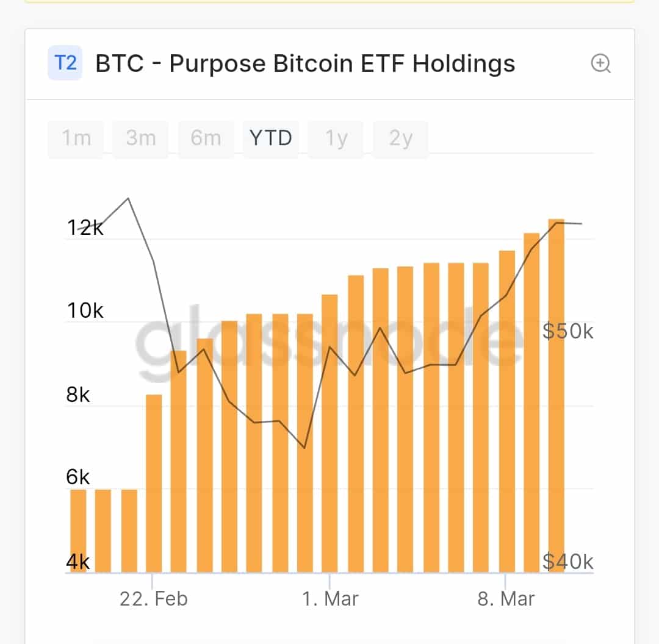Click the 12k holdings axis label
Screen dimensions: 659x644
[x=85, y=228]
